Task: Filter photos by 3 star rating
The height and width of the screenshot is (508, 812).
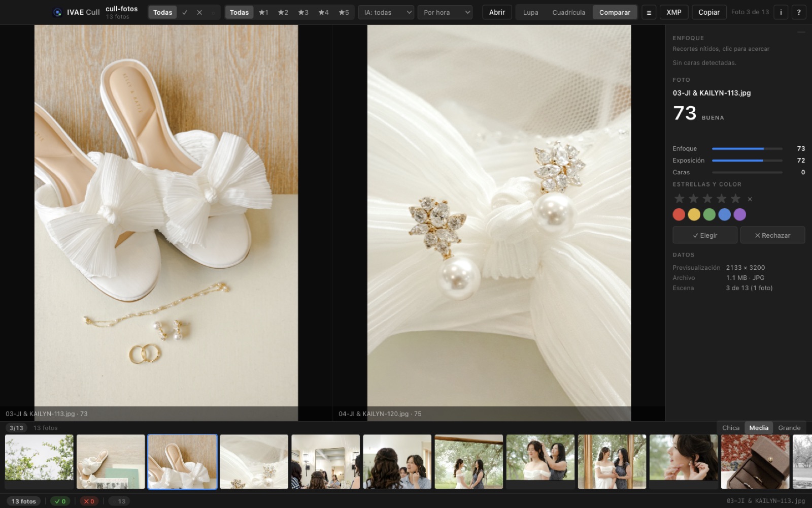Action: point(303,12)
